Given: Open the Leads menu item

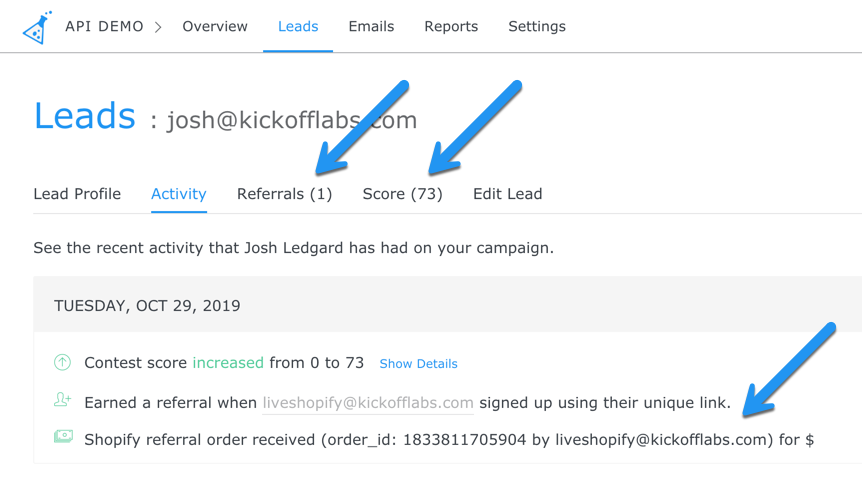Looking at the screenshot, I should tap(298, 27).
